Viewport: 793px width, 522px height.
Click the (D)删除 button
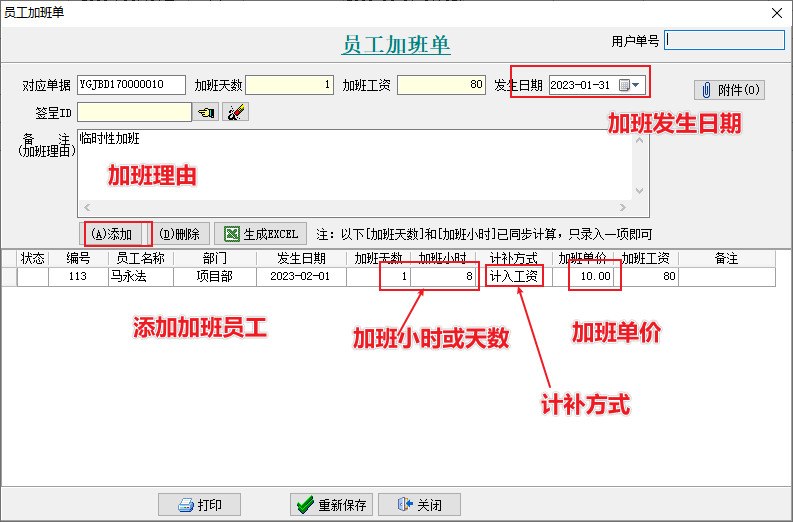[x=180, y=234]
